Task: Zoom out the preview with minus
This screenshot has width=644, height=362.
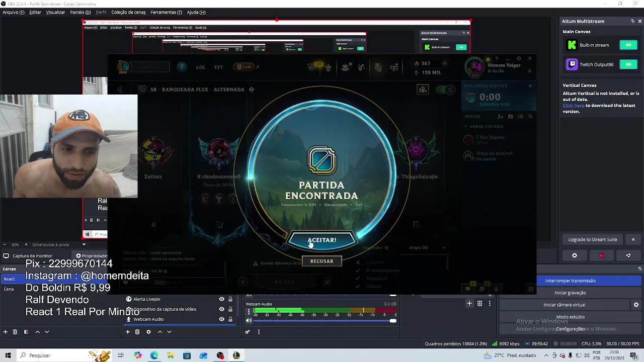Action: [5, 245]
